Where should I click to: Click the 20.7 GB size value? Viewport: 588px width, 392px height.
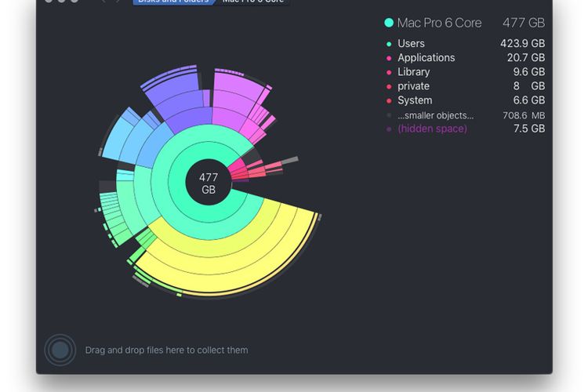526,58
